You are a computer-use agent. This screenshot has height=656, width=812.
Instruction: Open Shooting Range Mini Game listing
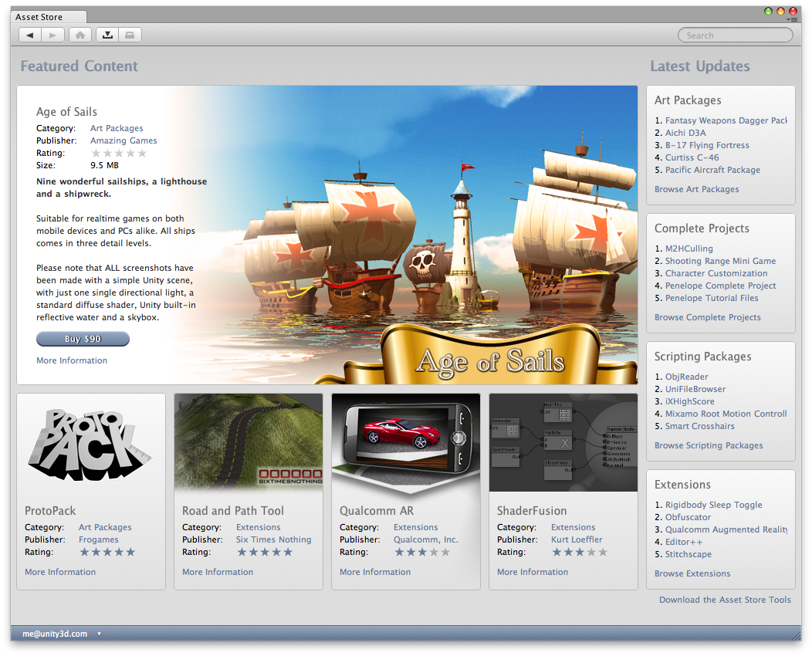[x=720, y=261]
